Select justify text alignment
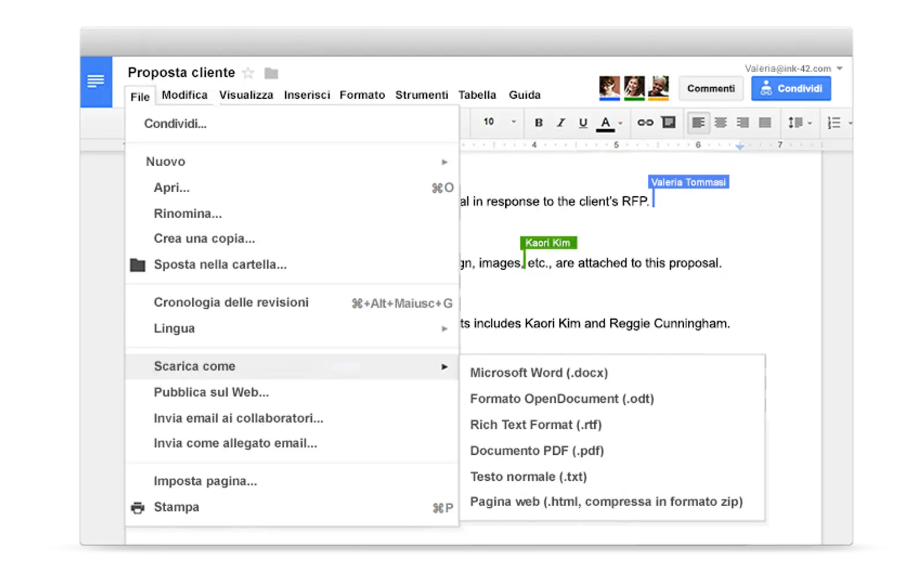 tap(765, 122)
